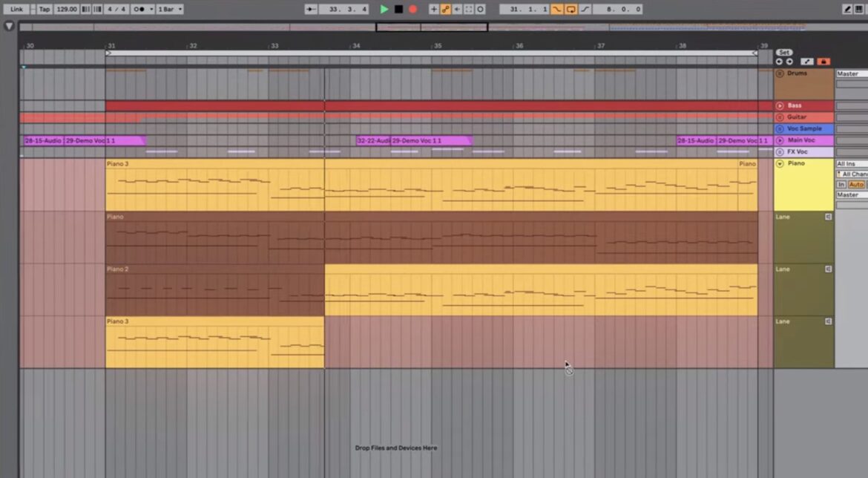The image size is (868, 478).
Task: Select the Bass track header
Action: tap(800, 105)
